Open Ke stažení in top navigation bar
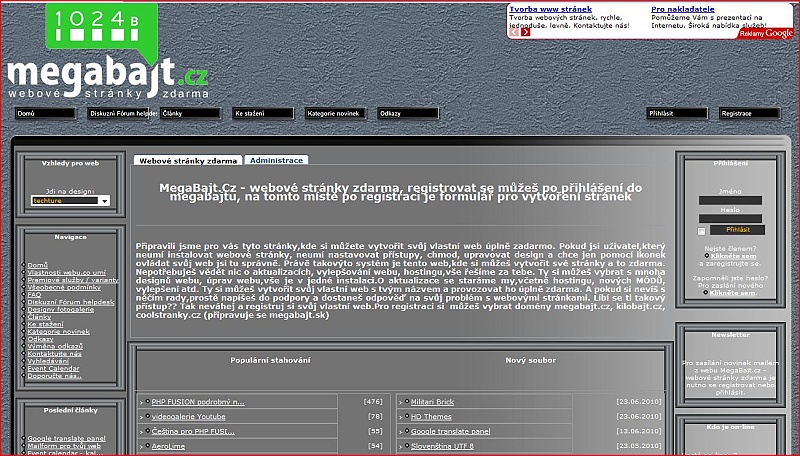Image resolution: width=800 pixels, height=456 pixels. 263,113
